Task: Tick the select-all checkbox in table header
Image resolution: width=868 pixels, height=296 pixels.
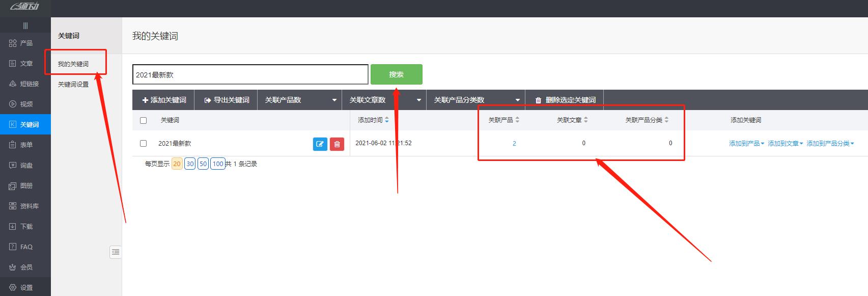Action: [x=143, y=120]
